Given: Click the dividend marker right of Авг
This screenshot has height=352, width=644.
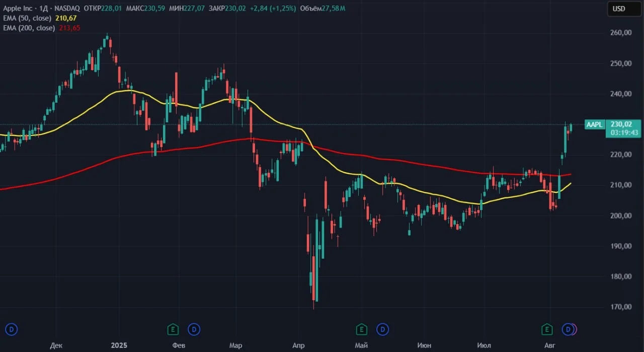Looking at the screenshot, I should [569, 329].
